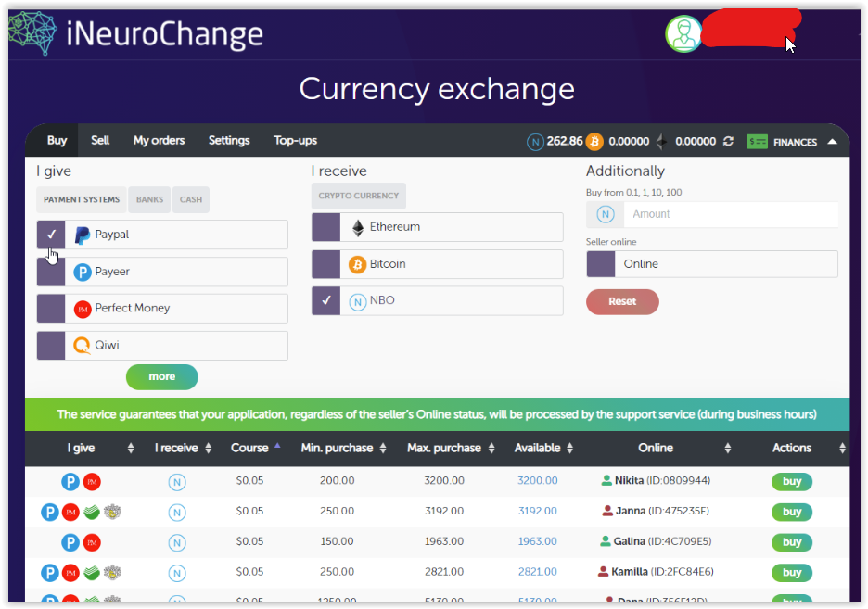This screenshot has width=868, height=609.
Task: Show more payment systems
Action: pos(161,376)
